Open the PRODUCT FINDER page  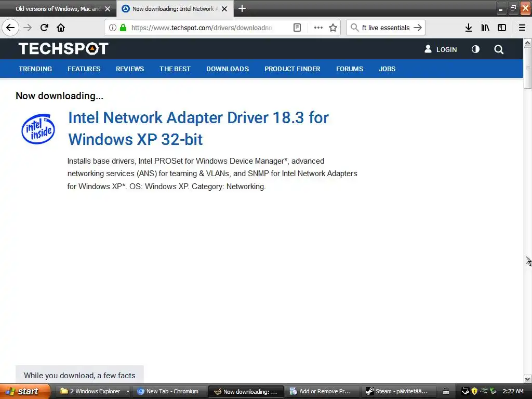pyautogui.click(x=292, y=69)
